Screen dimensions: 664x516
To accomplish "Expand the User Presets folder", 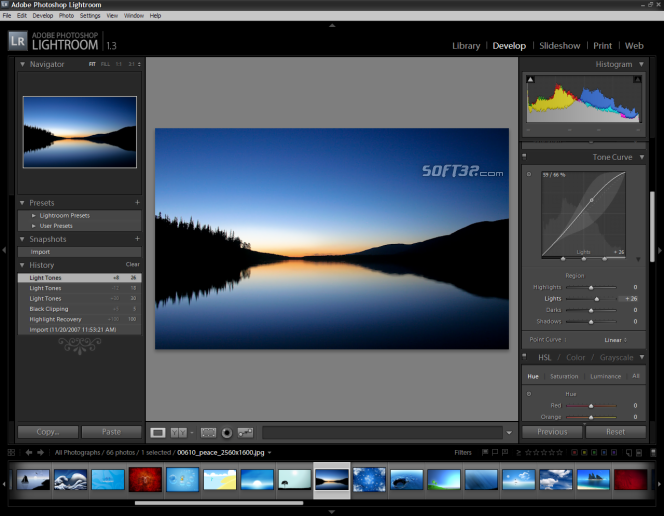I will coord(34,226).
